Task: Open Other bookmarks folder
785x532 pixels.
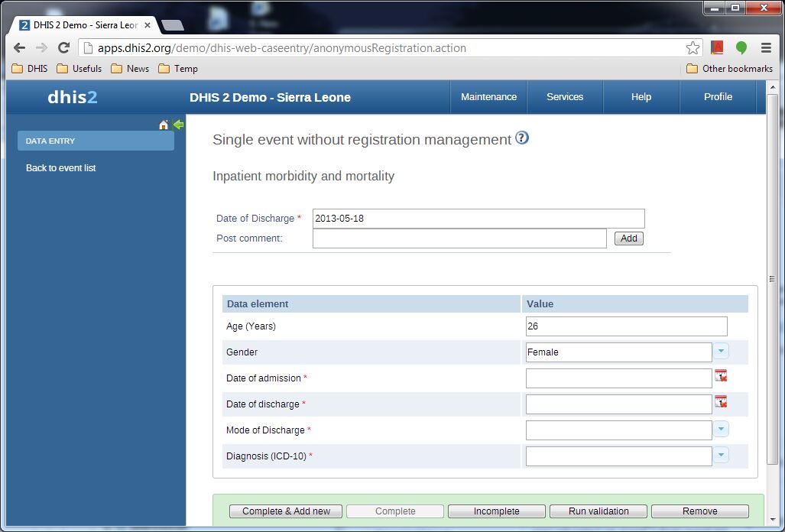Action: (x=729, y=69)
